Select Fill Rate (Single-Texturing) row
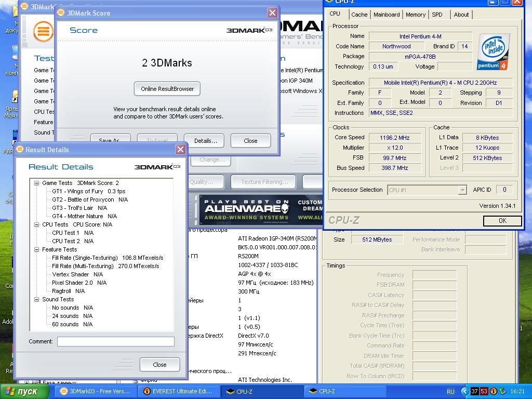The width and height of the screenshot is (532, 399). (x=108, y=258)
